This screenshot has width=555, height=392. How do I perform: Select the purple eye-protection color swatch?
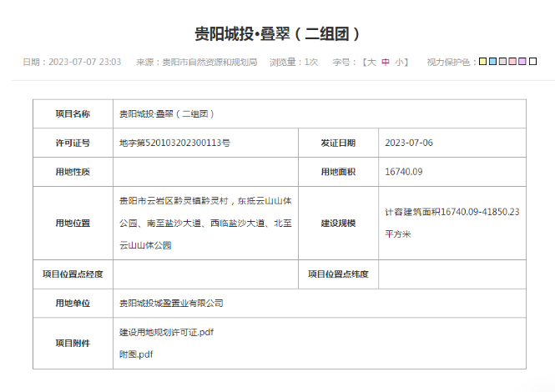coord(522,62)
